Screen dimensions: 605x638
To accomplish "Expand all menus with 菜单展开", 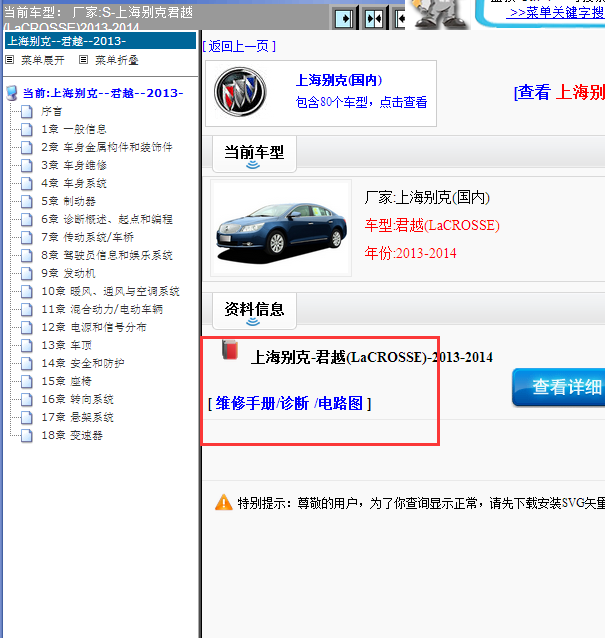I will click(x=43, y=60).
